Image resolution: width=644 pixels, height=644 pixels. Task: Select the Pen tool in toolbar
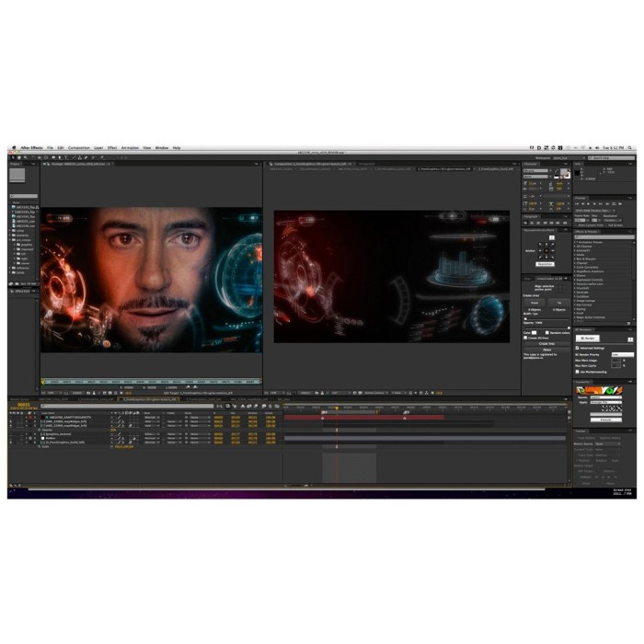[60, 157]
